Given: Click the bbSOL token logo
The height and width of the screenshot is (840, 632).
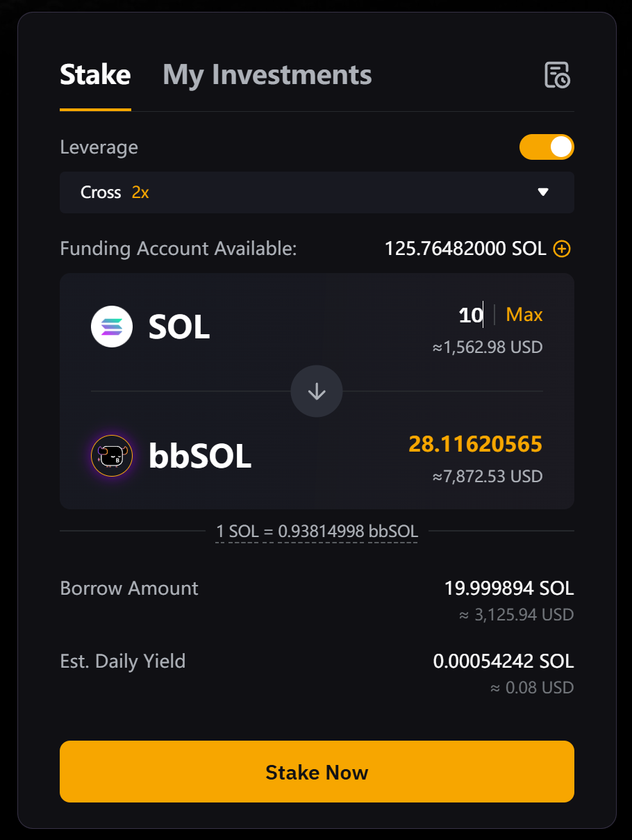Looking at the screenshot, I should (112, 456).
